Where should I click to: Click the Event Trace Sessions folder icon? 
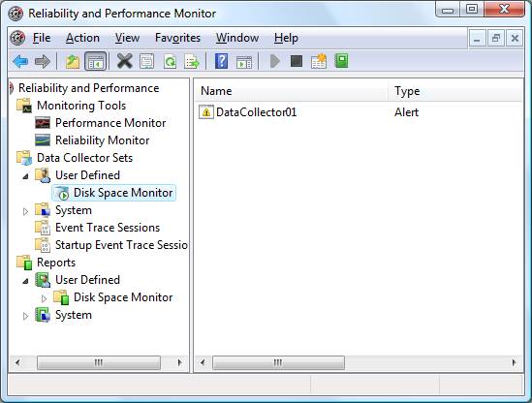43,228
